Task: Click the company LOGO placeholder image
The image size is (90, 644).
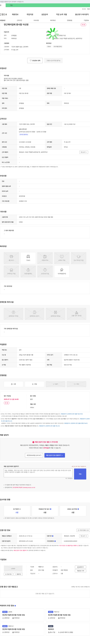Action: point(13,568)
